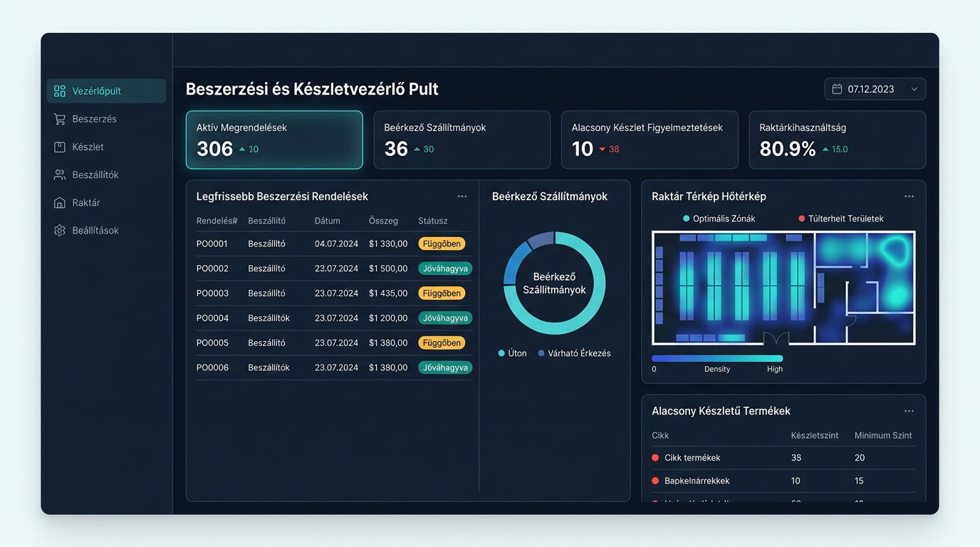Click the Függőben status badge for PO0001
The width and height of the screenshot is (980, 547).
(x=442, y=244)
